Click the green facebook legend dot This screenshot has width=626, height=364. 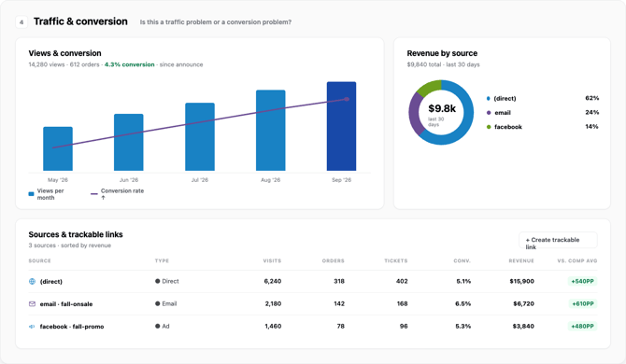489,127
